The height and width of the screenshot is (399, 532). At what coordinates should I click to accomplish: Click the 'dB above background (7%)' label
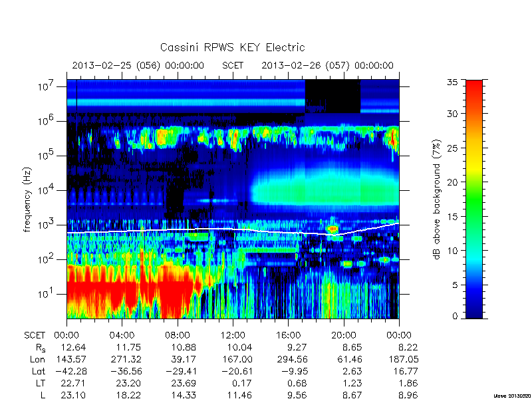coord(437,199)
